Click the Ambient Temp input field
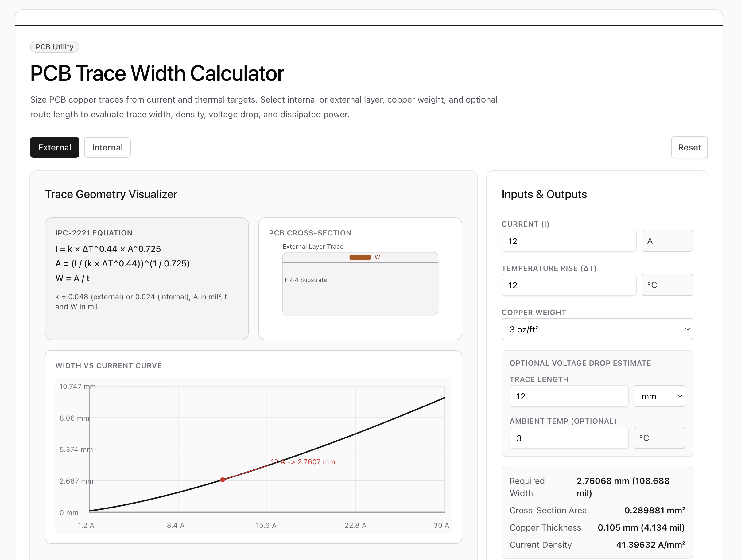The image size is (741, 560). point(568,438)
